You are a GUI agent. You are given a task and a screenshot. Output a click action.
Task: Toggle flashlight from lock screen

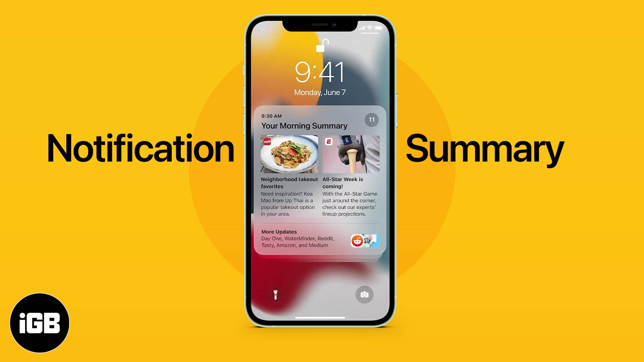(x=275, y=294)
